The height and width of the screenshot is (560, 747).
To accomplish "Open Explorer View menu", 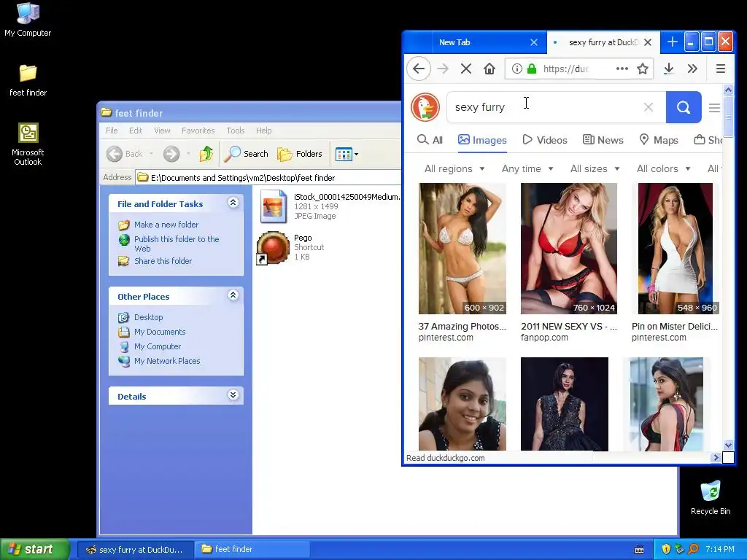I will click(162, 131).
